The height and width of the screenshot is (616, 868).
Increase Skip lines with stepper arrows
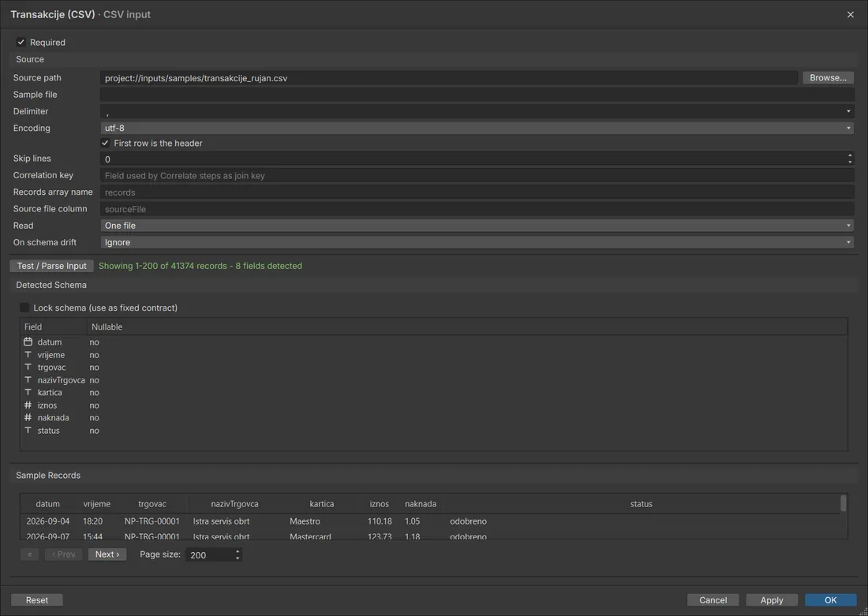pos(850,155)
